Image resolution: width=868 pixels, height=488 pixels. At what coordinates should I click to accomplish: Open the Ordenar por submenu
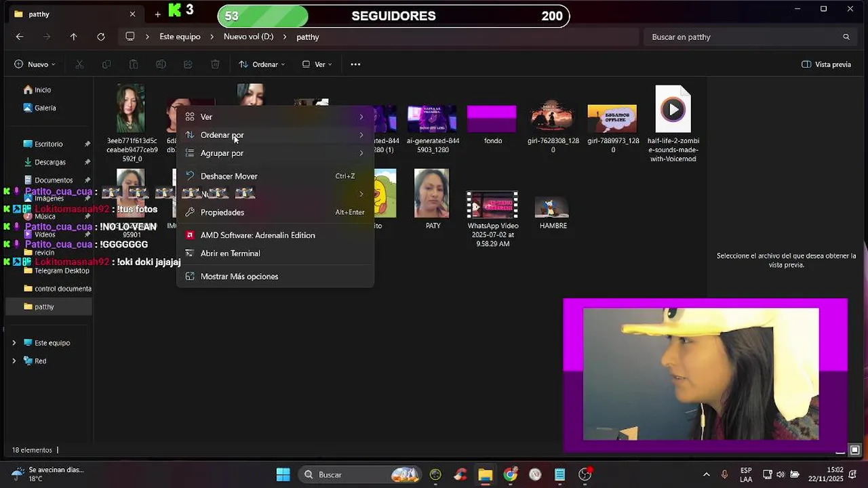(275, 135)
